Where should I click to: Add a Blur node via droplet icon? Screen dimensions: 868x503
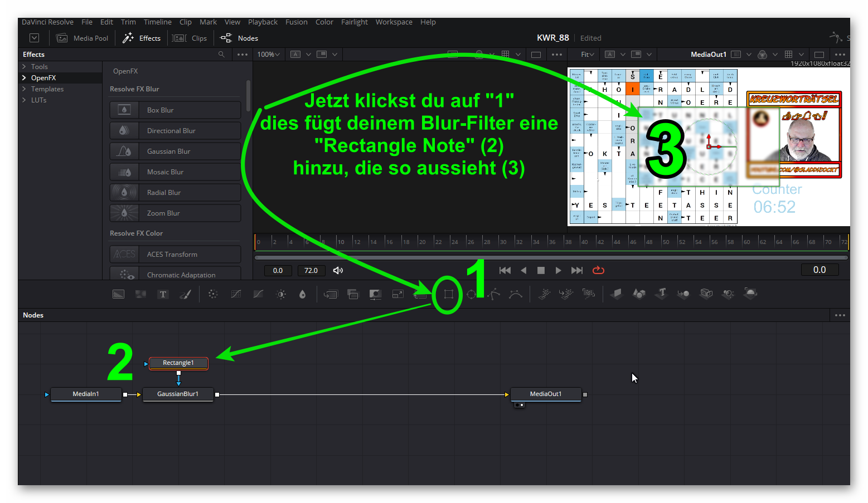(302, 294)
